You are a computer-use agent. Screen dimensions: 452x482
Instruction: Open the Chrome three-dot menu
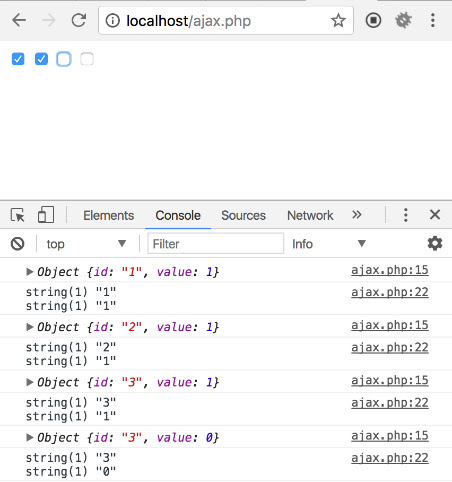tap(433, 20)
